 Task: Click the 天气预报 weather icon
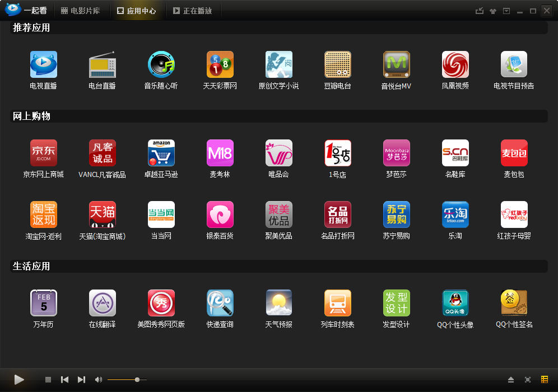tap(278, 303)
